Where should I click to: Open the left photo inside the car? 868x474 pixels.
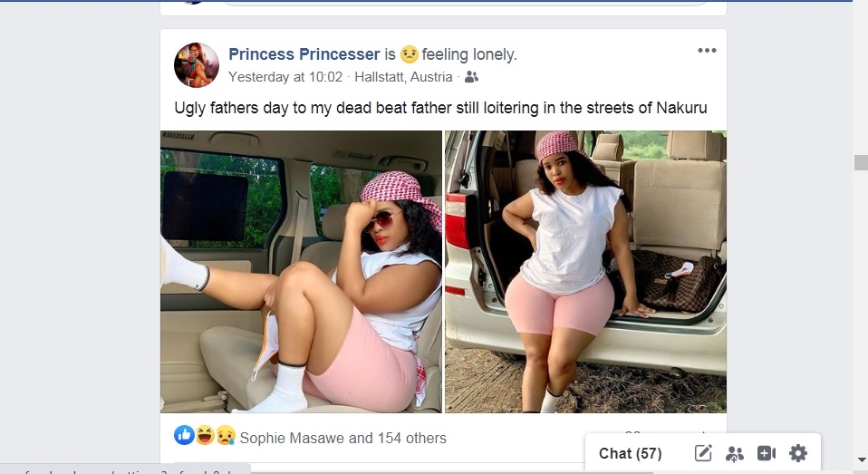[x=301, y=272]
